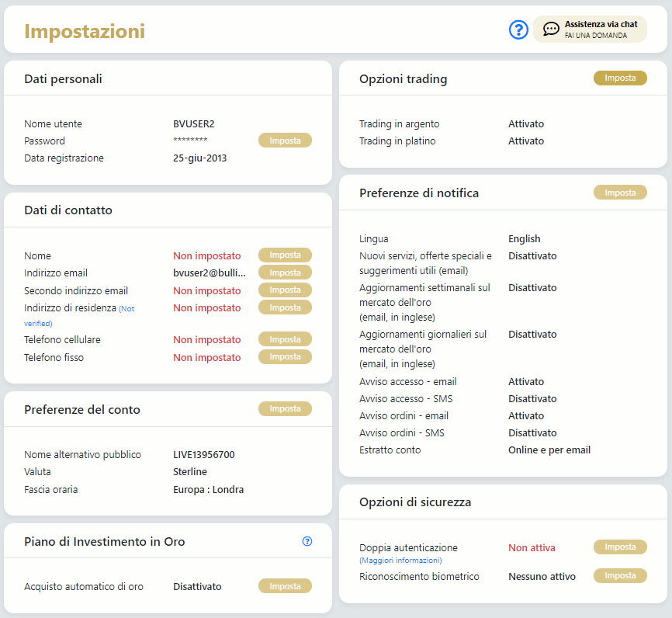Open Opzioni trading Imposta button
This screenshot has height=618, width=672.
coord(620,78)
